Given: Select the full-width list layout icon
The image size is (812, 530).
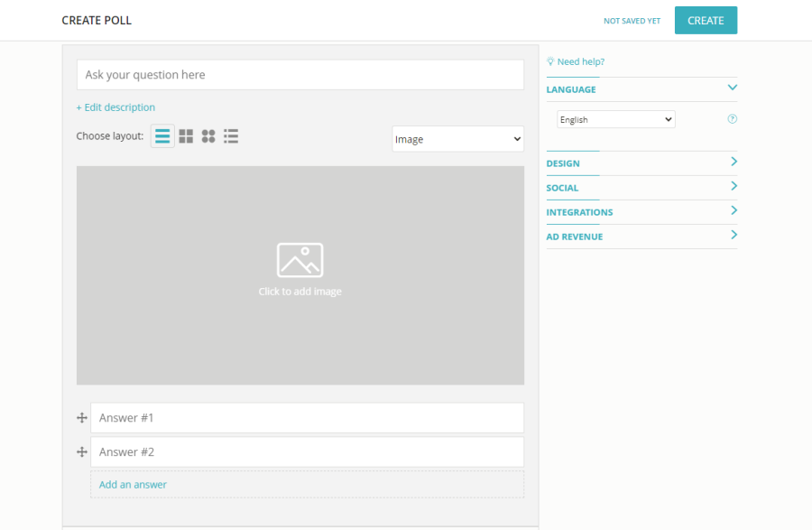Looking at the screenshot, I should [162, 136].
